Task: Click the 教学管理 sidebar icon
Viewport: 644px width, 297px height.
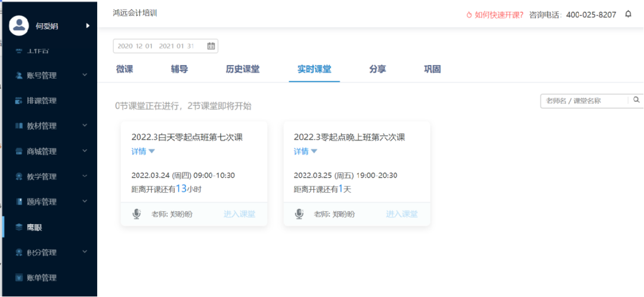Action: (18, 176)
